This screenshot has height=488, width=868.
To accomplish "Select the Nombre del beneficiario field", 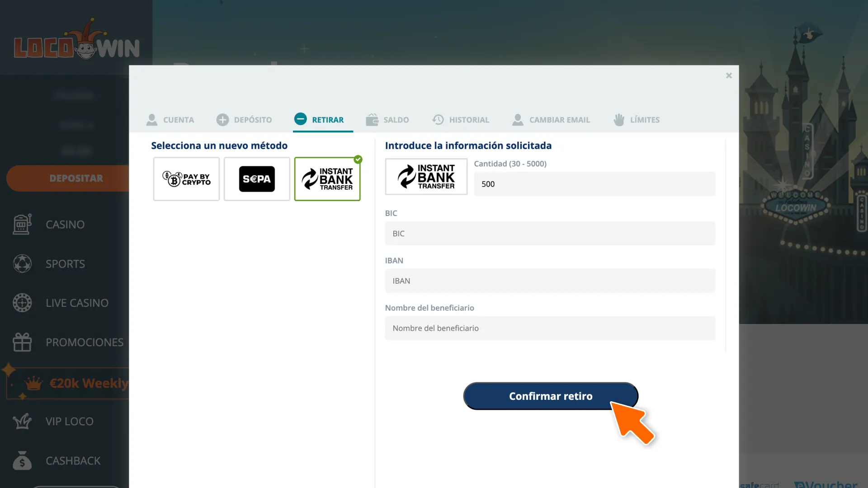I will (x=550, y=328).
